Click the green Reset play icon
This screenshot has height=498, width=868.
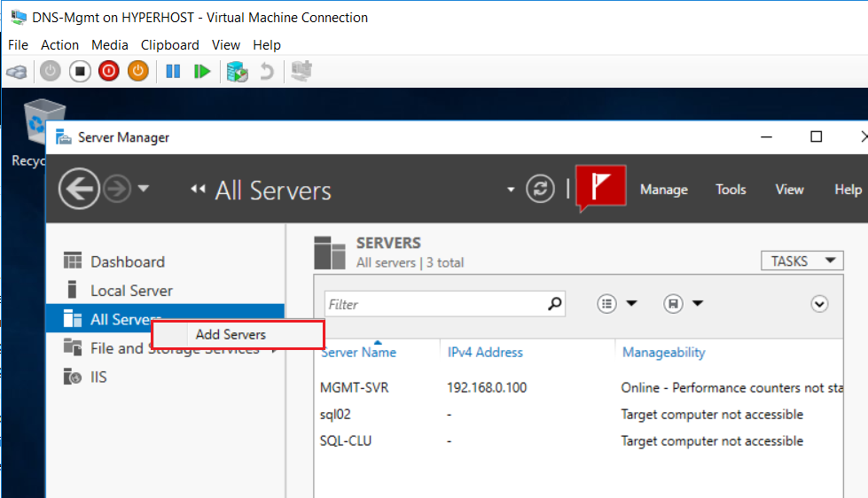point(202,72)
